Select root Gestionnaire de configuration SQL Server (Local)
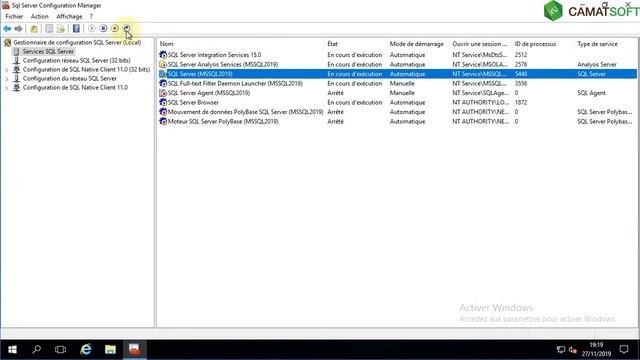This screenshot has height=360, width=640. (77, 42)
